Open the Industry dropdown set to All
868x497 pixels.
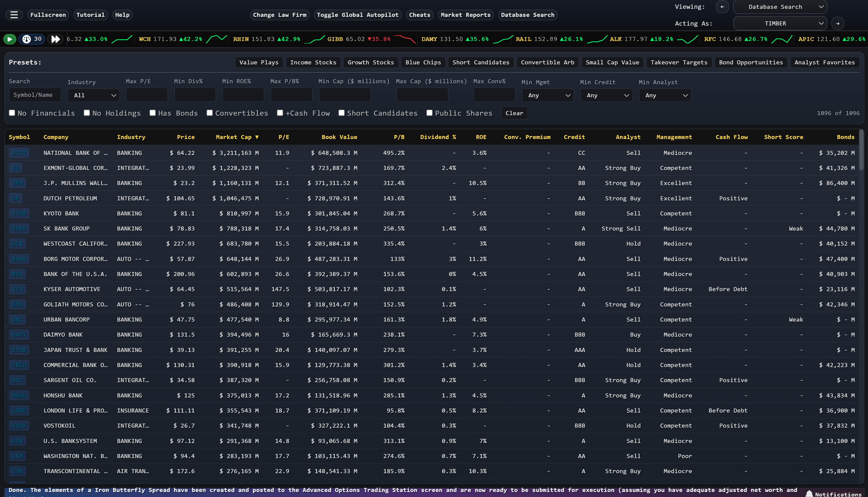(x=93, y=95)
